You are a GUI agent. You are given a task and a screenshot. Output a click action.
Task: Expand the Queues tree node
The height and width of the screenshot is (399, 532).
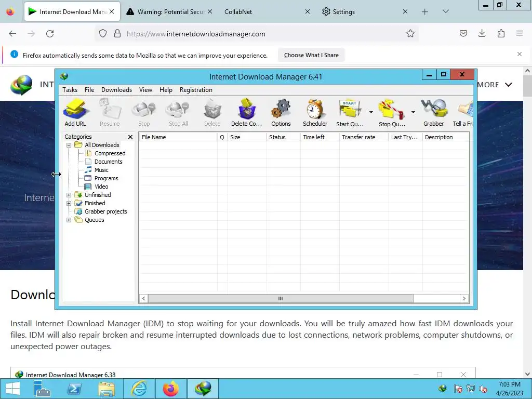(x=69, y=220)
